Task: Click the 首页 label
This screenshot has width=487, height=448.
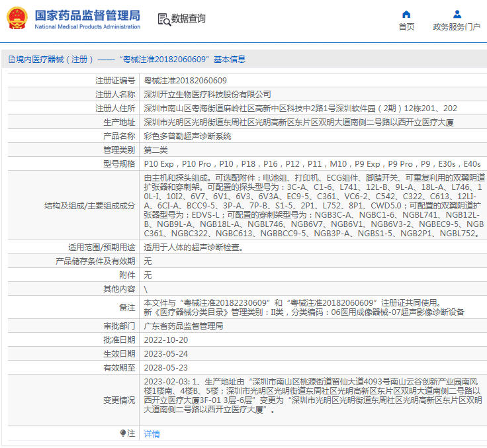Action: pos(406,27)
